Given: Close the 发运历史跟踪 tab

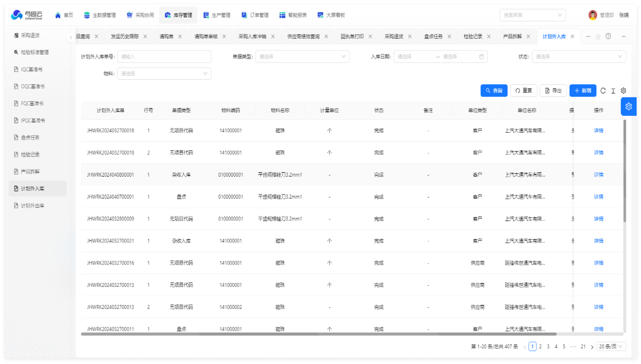Looking at the screenshot, I should [145, 37].
